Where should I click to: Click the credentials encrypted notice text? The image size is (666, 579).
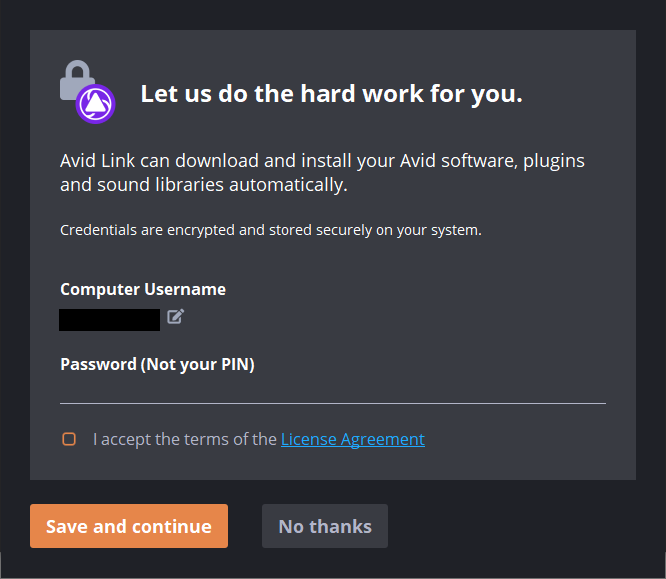(271, 230)
